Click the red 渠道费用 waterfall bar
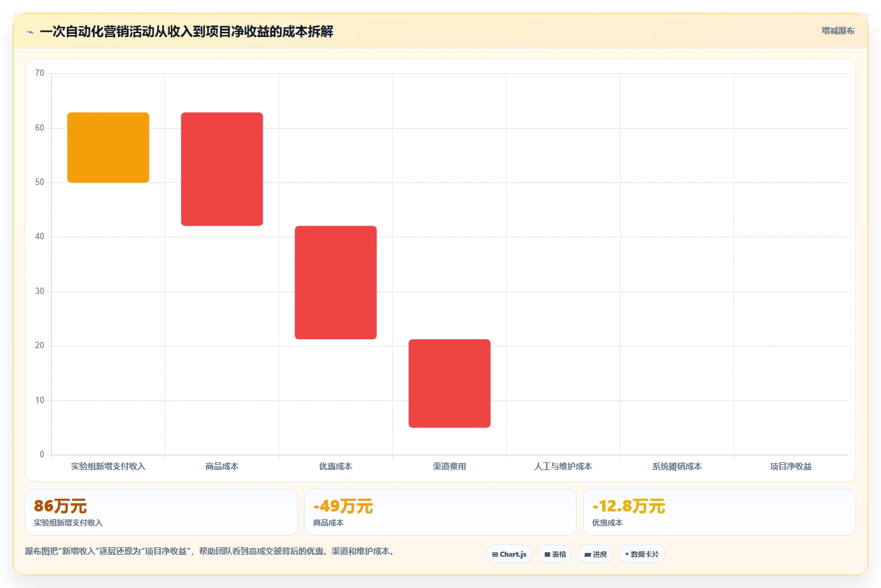The image size is (881, 588). point(450,383)
